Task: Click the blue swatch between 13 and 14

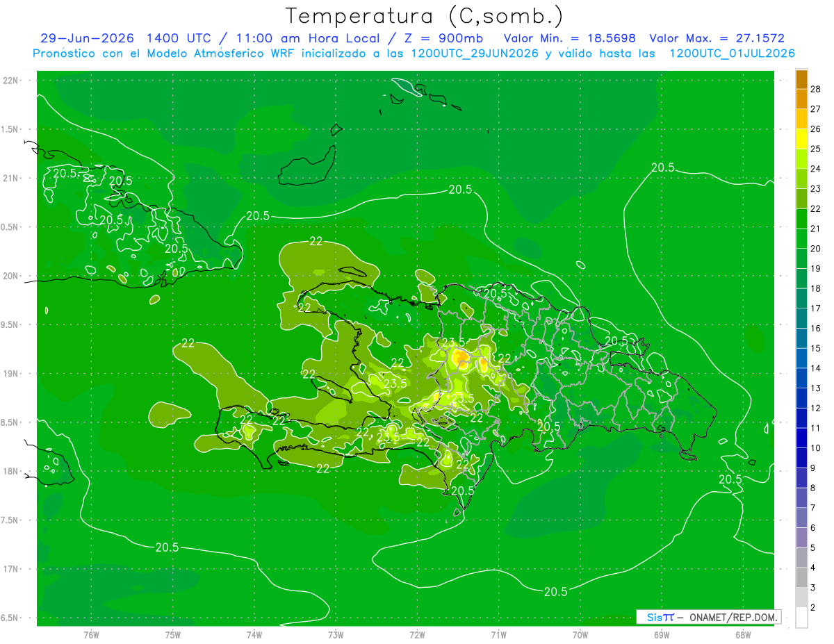Action: (801, 378)
